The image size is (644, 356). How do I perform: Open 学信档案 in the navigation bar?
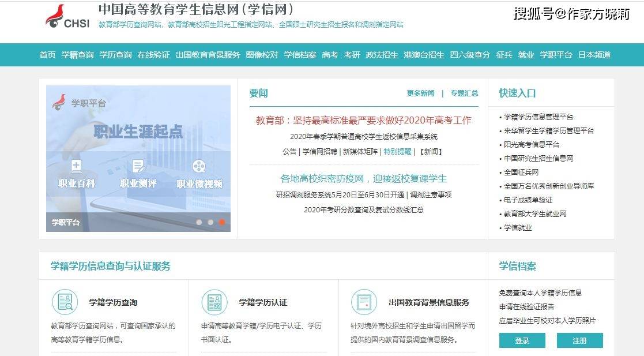[x=300, y=55]
